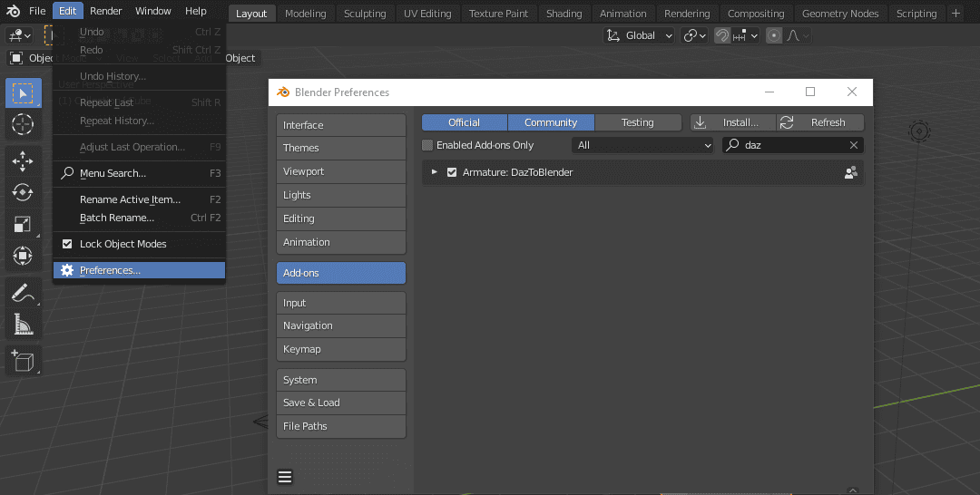The height and width of the screenshot is (495, 980).
Task: Click the Install... add-on button
Action: [x=733, y=122]
